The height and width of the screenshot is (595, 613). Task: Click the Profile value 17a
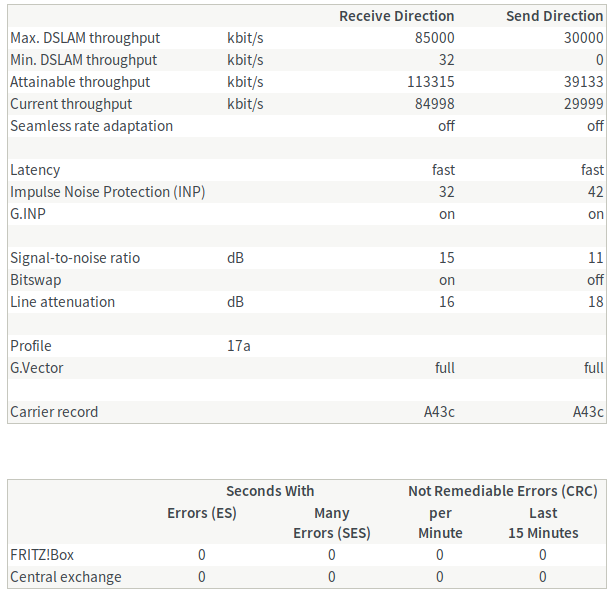[238, 346]
